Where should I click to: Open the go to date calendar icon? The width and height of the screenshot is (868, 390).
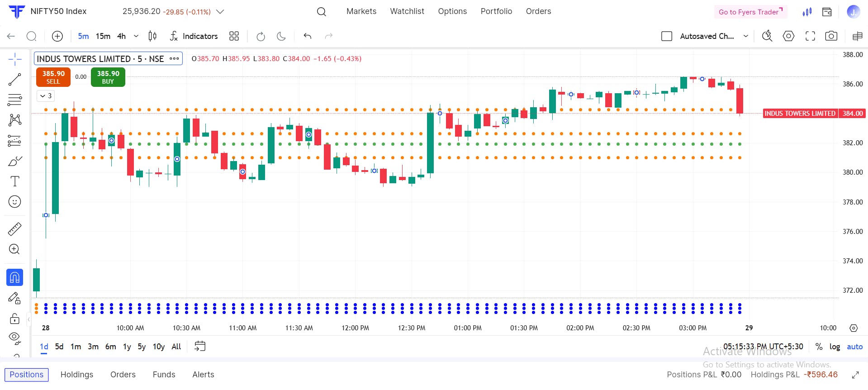pyautogui.click(x=200, y=347)
